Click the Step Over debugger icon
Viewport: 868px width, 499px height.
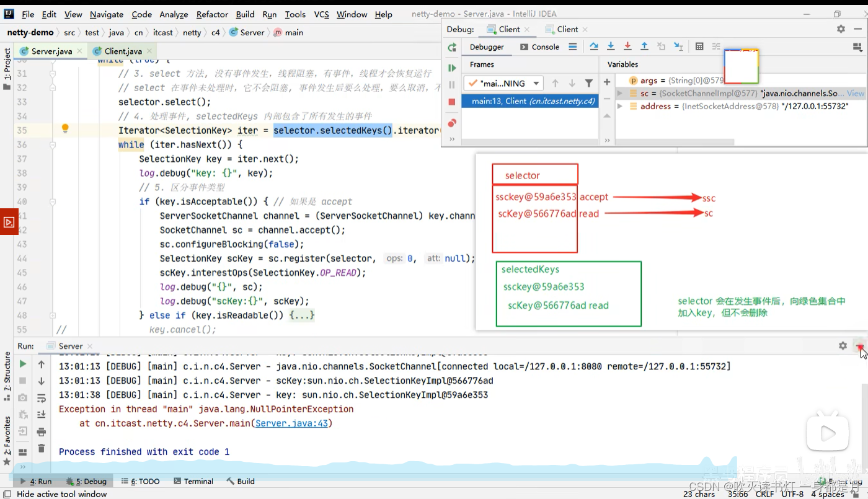[594, 46]
